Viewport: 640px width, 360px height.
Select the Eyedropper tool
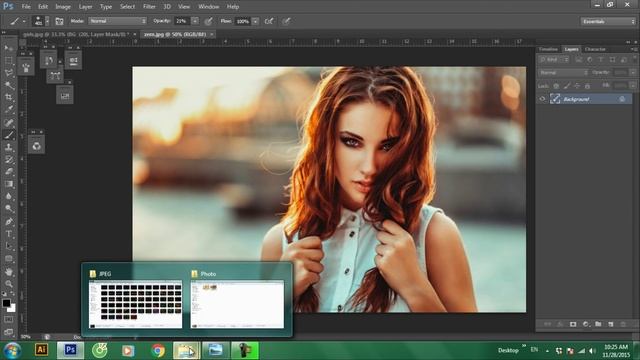tap(9, 109)
